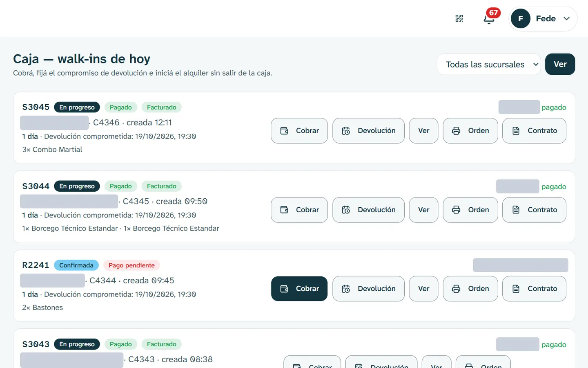Click text C4344 · creada 09:45

point(131,280)
